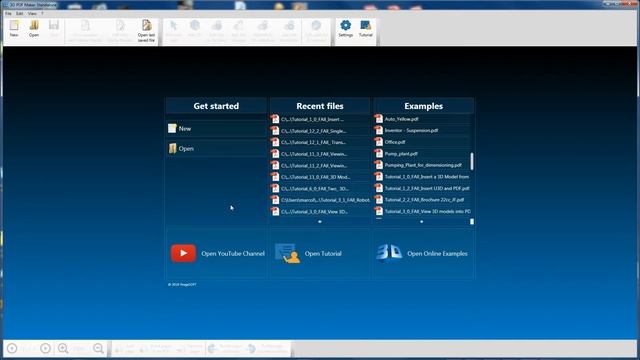
Task: Open example Auto_Yellow.pdf
Action: click(422, 119)
